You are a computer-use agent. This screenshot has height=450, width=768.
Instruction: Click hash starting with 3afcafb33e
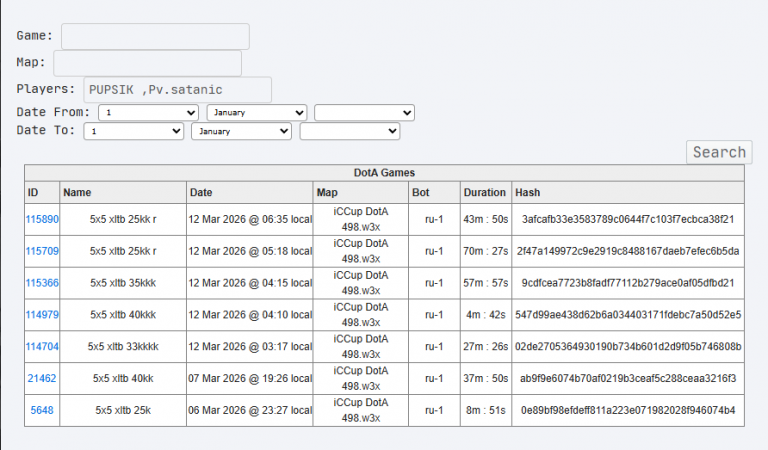point(628,219)
